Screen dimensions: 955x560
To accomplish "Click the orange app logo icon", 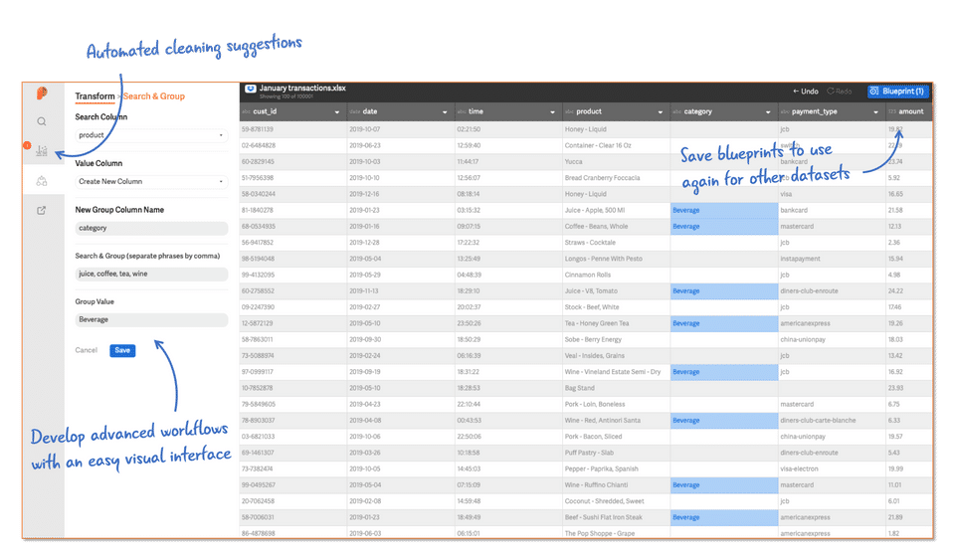I will [x=42, y=93].
